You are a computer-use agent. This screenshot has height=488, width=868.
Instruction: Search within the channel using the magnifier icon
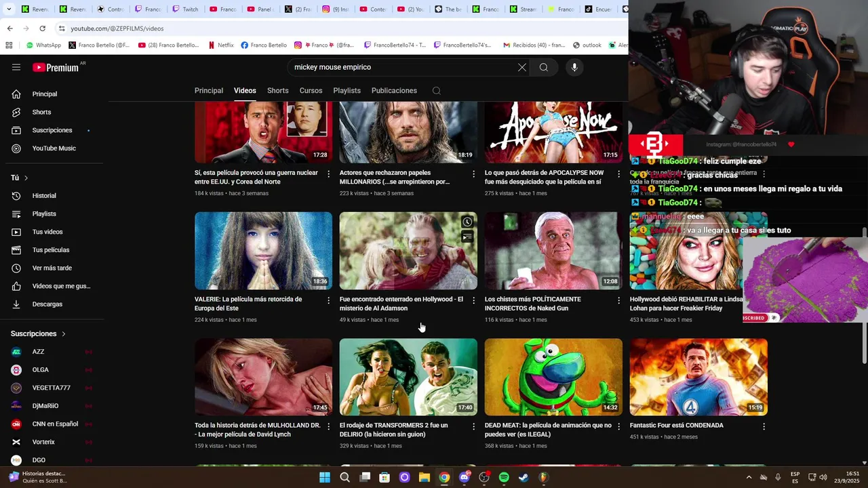tap(437, 91)
